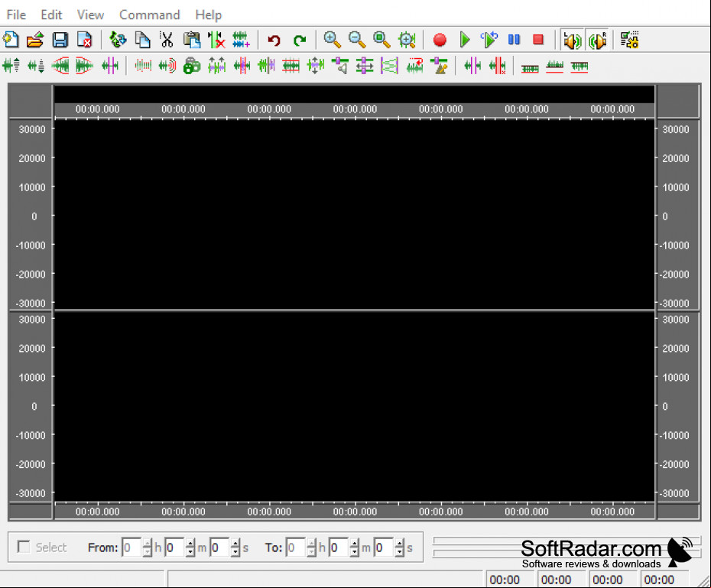Enable the Select checkbox
Screen dimensions: 711x588
(x=23, y=547)
